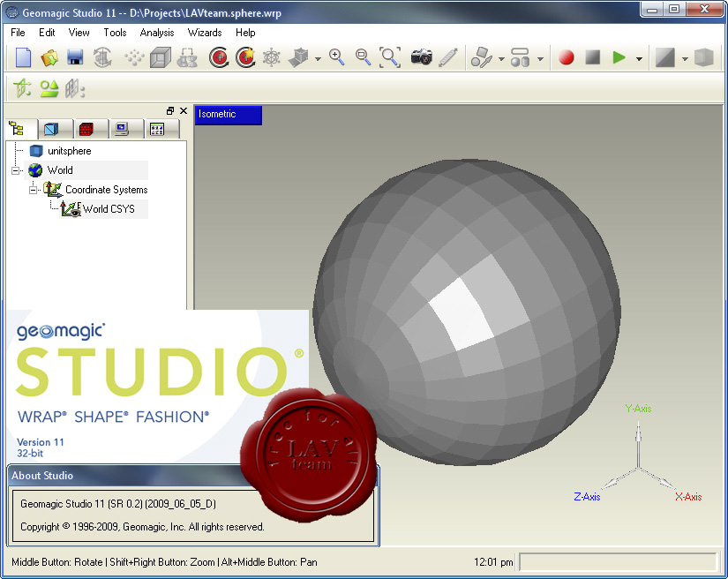Click the rotation center icon with star
This screenshot has width=728, height=579.
coord(245,57)
